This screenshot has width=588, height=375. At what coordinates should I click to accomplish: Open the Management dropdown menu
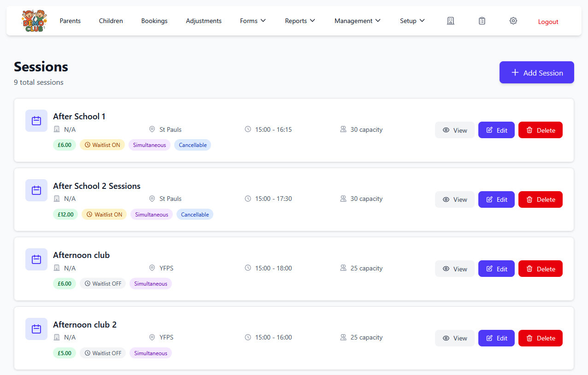click(x=358, y=21)
